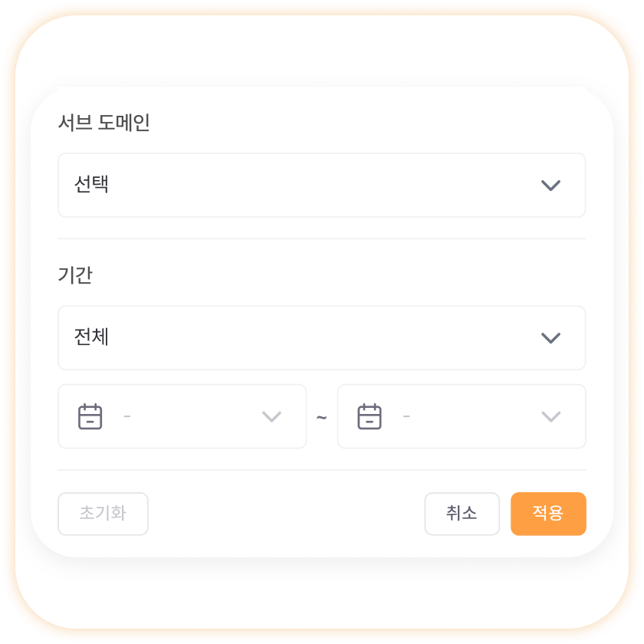The image size is (644, 644).
Task: Click the 전체 selected value text
Action: click(x=91, y=337)
